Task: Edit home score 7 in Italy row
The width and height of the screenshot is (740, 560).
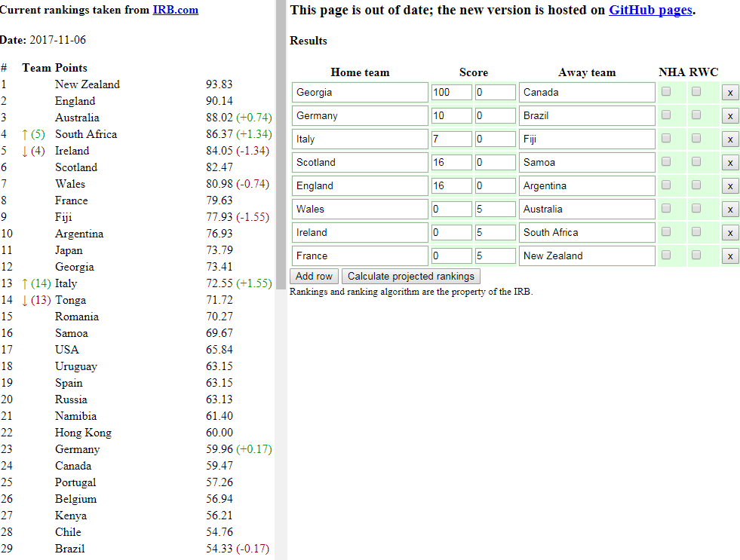Action: coord(452,139)
